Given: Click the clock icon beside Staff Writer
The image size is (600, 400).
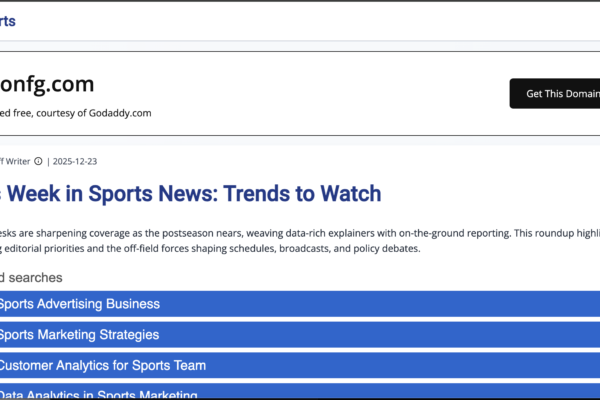Looking at the screenshot, I should tap(39, 161).
